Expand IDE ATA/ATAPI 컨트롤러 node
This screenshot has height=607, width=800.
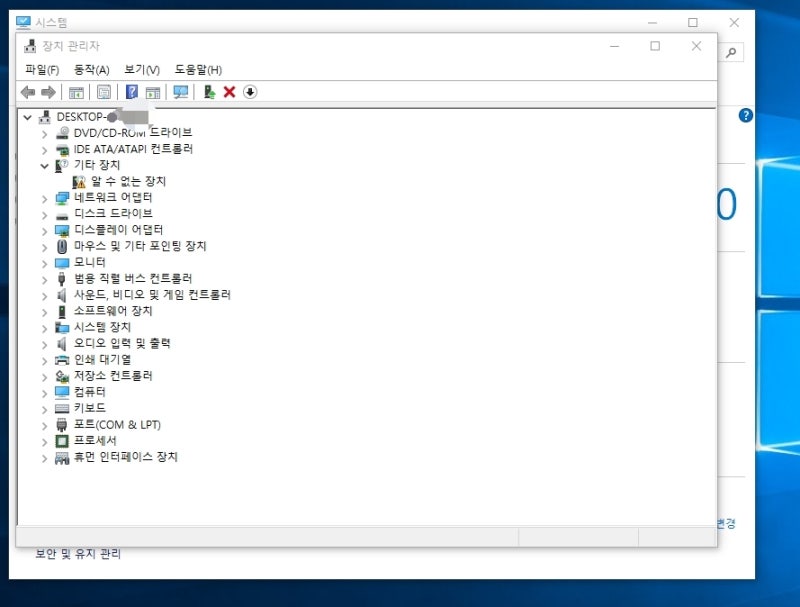(44, 150)
